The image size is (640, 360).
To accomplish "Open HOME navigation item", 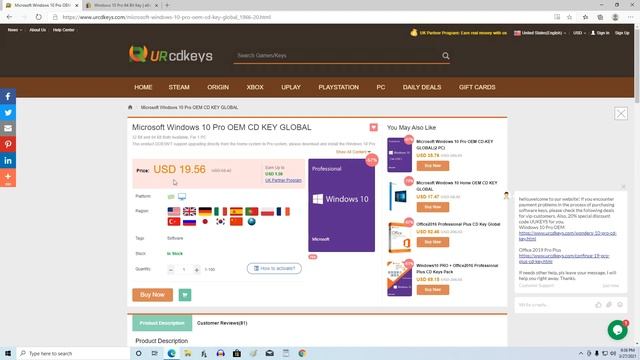I will (143, 87).
